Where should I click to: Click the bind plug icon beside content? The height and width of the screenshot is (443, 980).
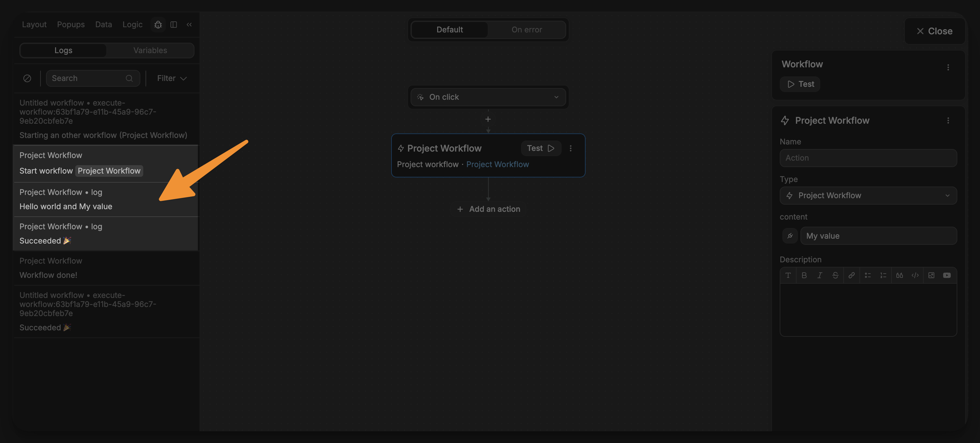790,236
